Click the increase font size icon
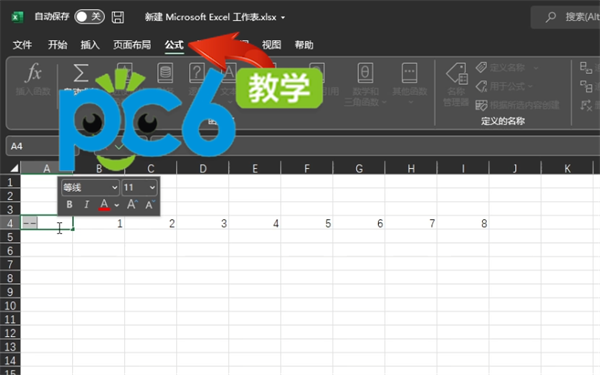600x375 pixels. (132, 205)
